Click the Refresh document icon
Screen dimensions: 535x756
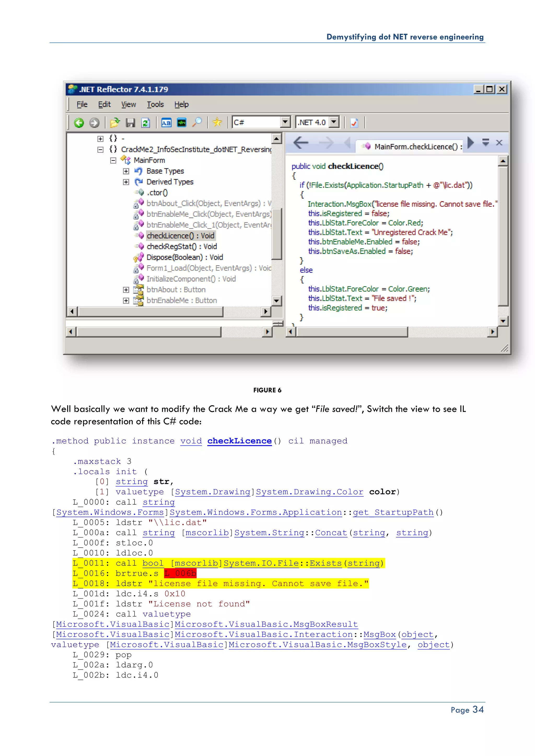point(146,123)
